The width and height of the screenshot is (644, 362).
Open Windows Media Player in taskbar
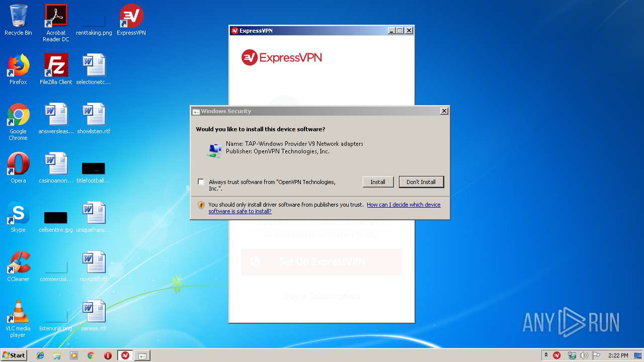(x=74, y=355)
